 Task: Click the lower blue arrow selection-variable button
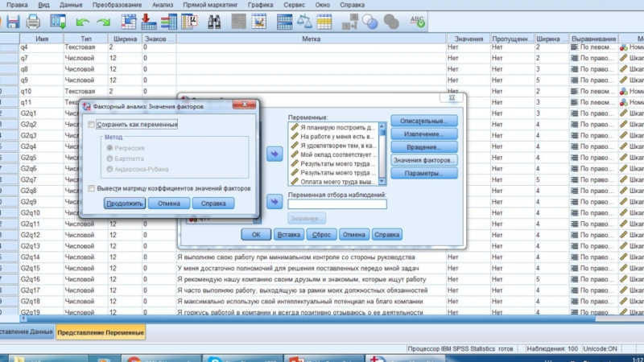click(x=274, y=201)
